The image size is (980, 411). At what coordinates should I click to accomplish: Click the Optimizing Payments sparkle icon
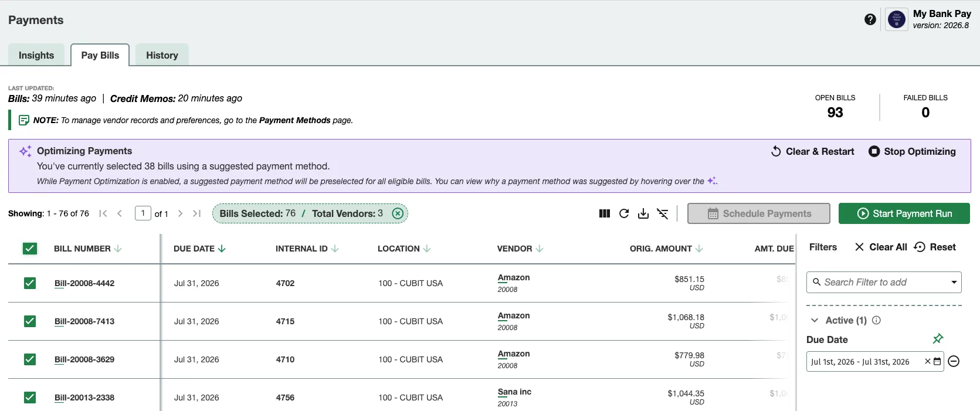25,151
